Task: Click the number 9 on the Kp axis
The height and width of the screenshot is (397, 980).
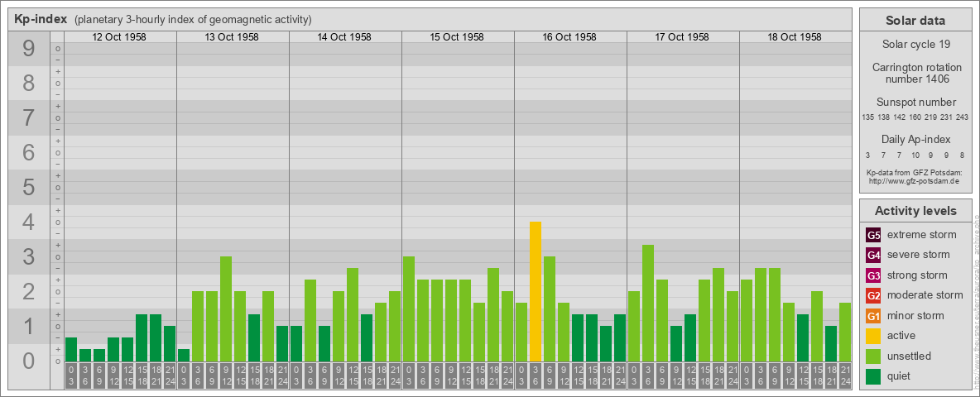Action: (x=29, y=49)
